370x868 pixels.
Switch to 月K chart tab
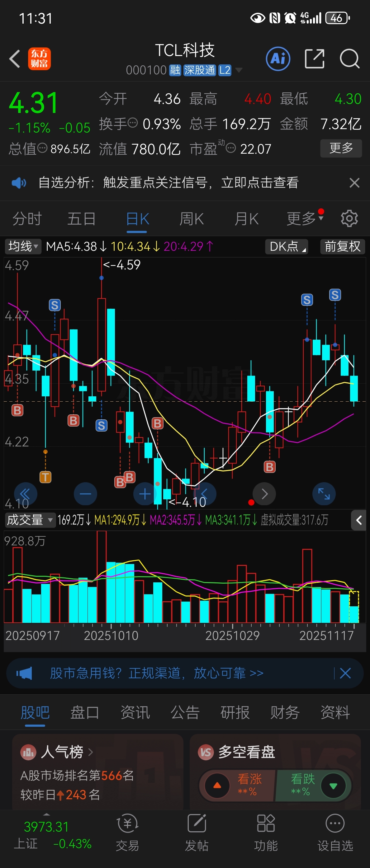(x=247, y=219)
